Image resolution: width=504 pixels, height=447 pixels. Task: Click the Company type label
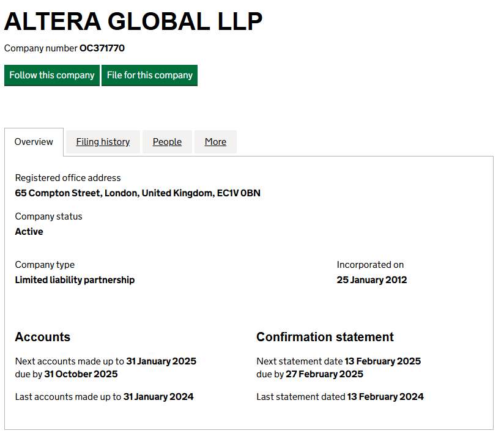[45, 265]
